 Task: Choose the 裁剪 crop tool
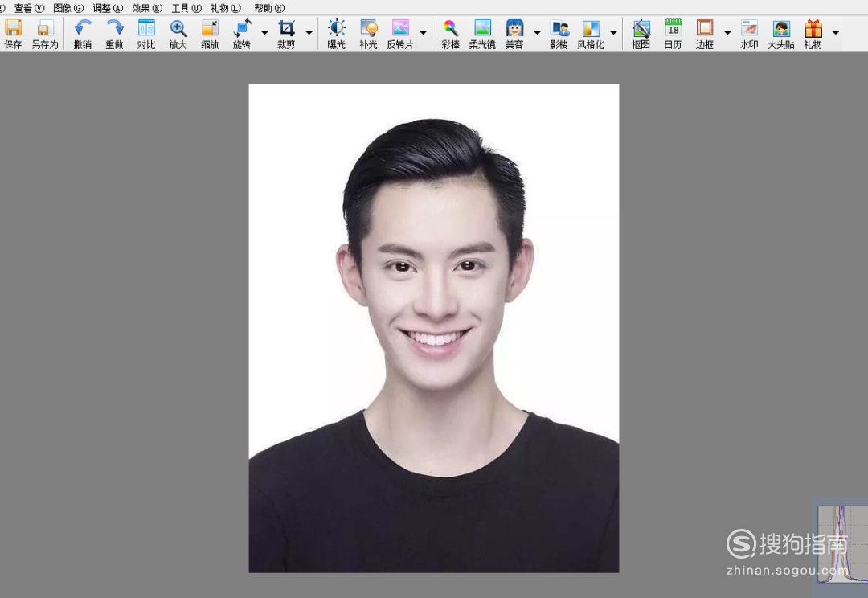(286, 34)
